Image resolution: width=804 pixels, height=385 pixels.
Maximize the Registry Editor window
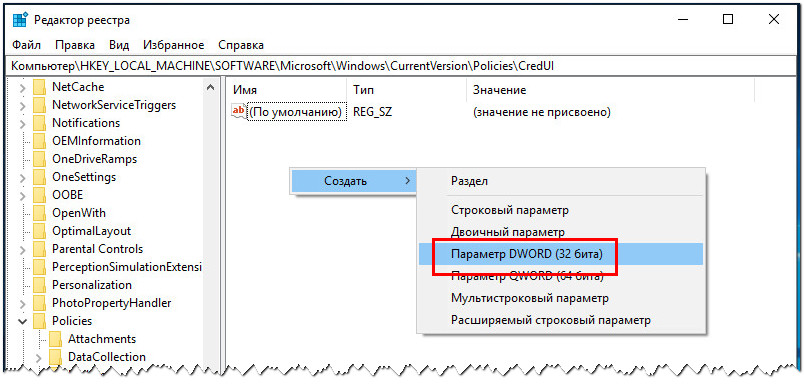pyautogui.click(x=728, y=19)
